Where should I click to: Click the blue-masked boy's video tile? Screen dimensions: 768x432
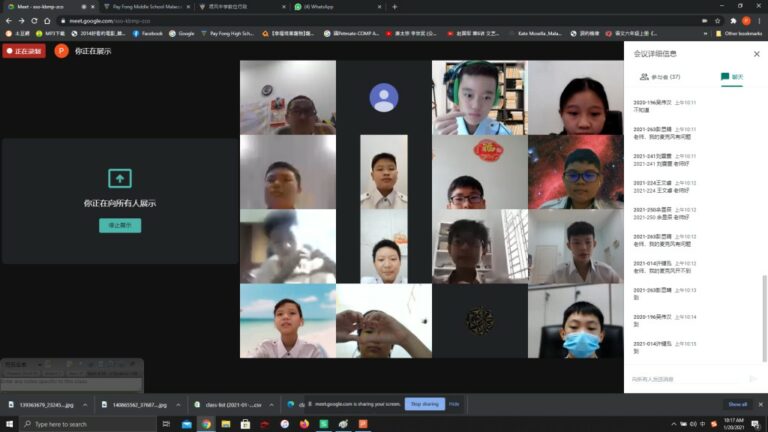tap(576, 321)
